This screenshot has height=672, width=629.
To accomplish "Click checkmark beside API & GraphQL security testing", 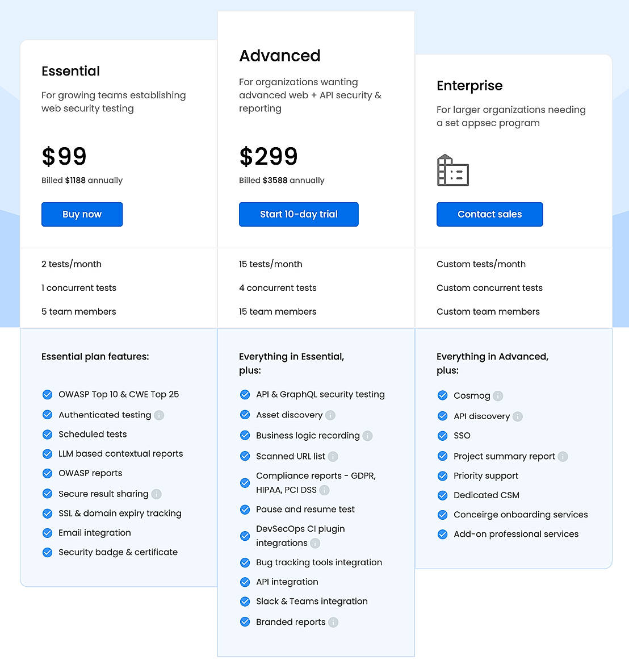I will 245,394.
